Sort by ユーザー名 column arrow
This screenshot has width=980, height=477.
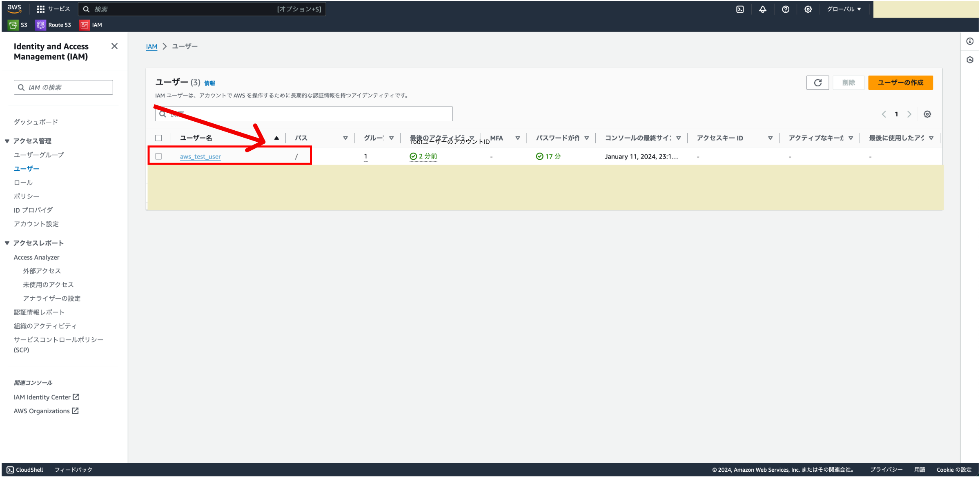tap(276, 138)
